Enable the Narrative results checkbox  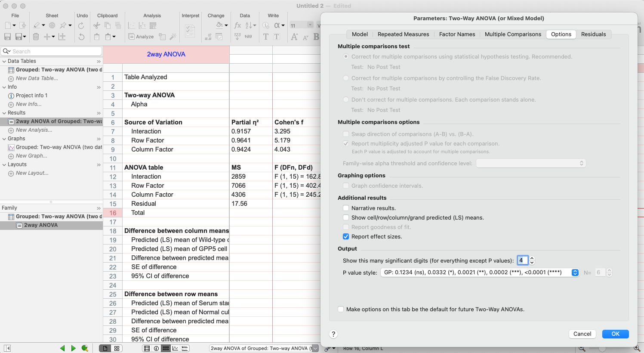tap(346, 208)
